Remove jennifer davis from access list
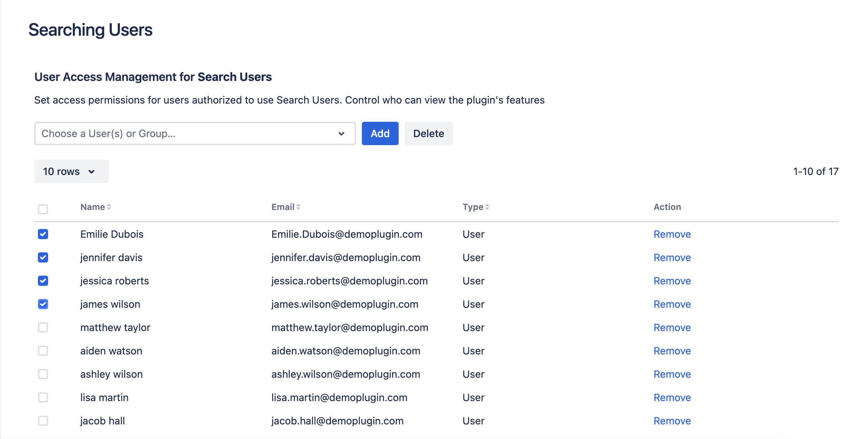 click(672, 257)
